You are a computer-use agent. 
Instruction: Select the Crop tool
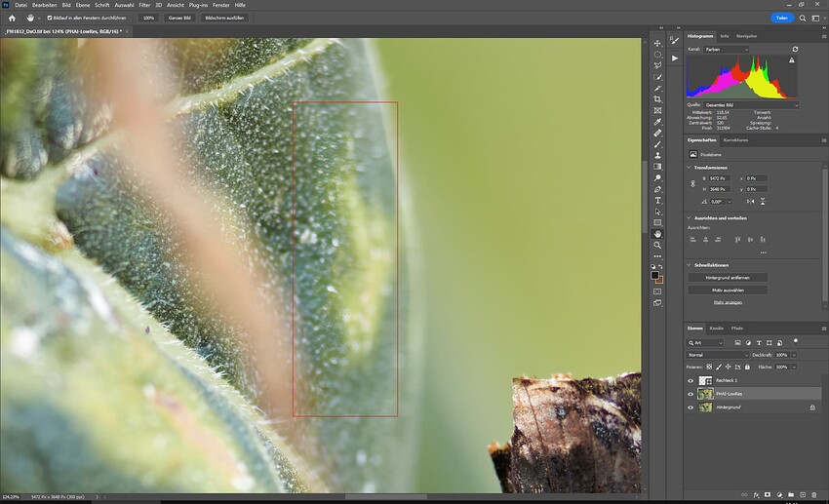tap(657, 99)
